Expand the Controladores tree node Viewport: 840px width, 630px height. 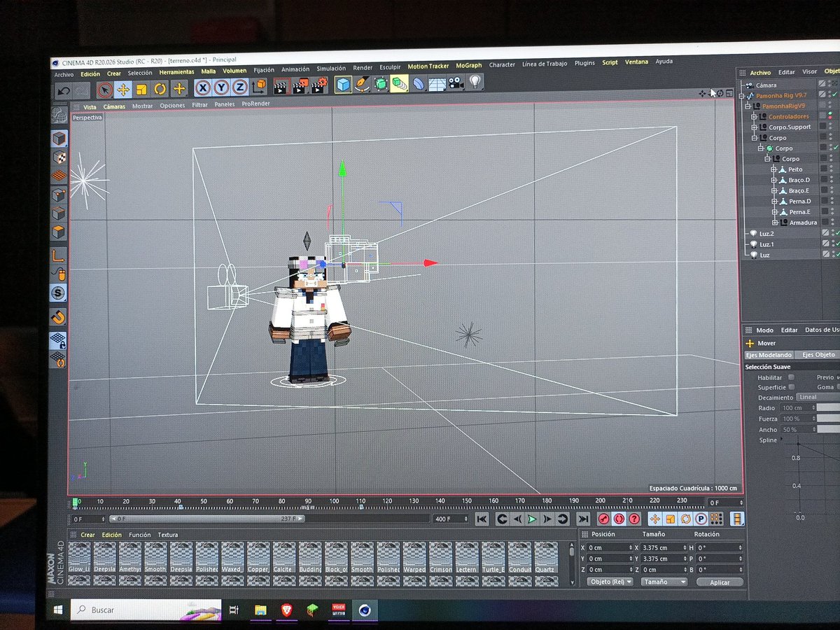(x=755, y=116)
